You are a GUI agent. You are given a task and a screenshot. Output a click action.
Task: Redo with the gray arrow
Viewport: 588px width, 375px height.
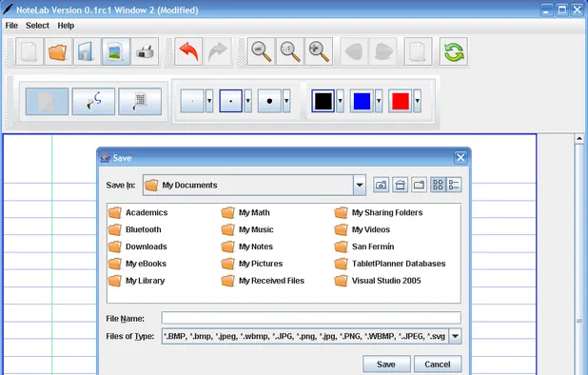coord(218,51)
